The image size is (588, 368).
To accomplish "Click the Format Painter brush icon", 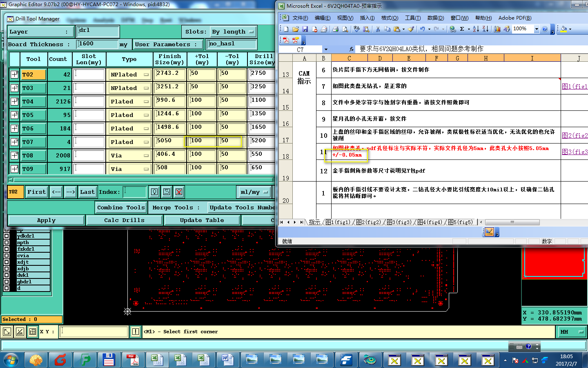I will pos(411,29).
